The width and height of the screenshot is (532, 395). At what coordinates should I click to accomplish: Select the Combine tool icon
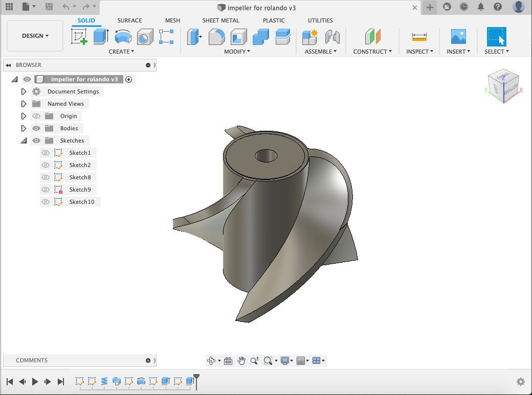click(260, 37)
